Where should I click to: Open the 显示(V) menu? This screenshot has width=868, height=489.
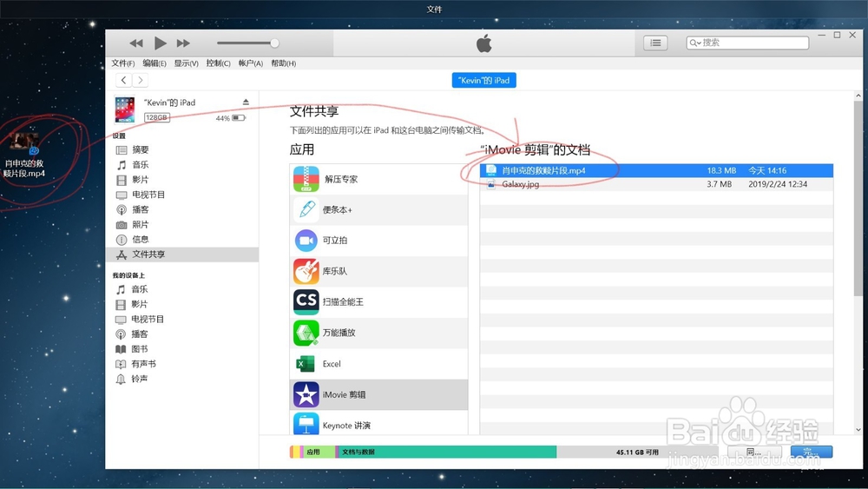pyautogui.click(x=186, y=63)
